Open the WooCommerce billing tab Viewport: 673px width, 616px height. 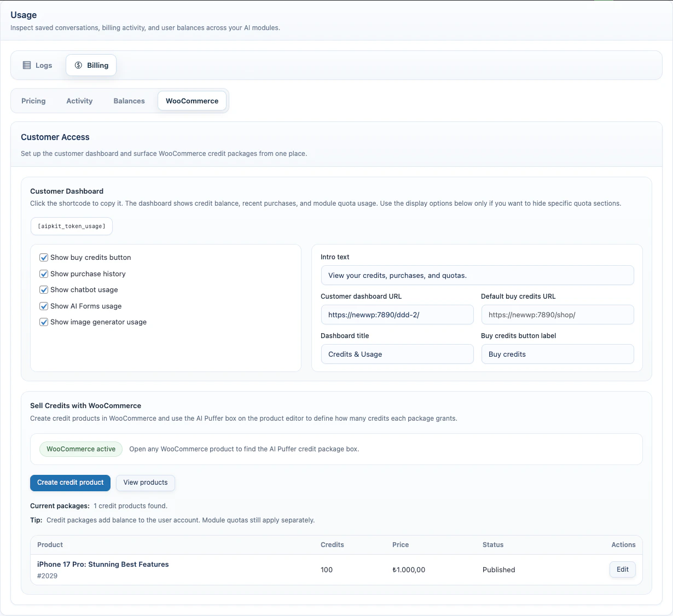click(x=192, y=101)
